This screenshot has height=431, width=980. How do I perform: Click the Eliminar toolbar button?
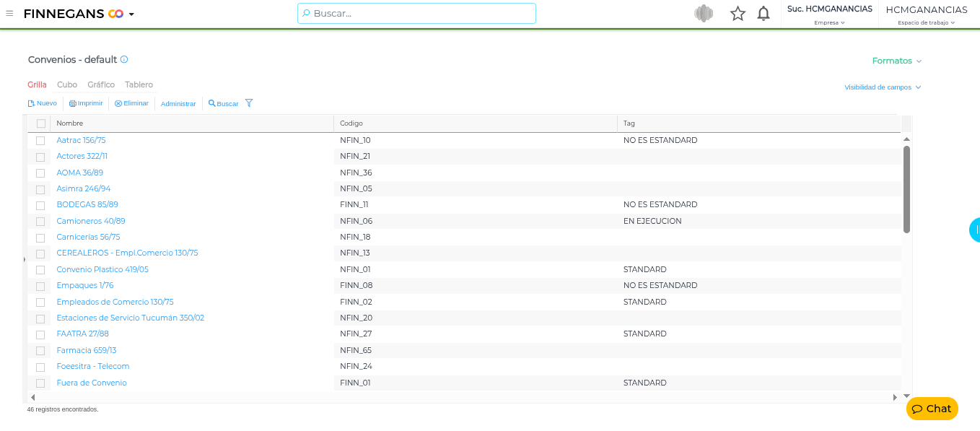click(x=131, y=103)
